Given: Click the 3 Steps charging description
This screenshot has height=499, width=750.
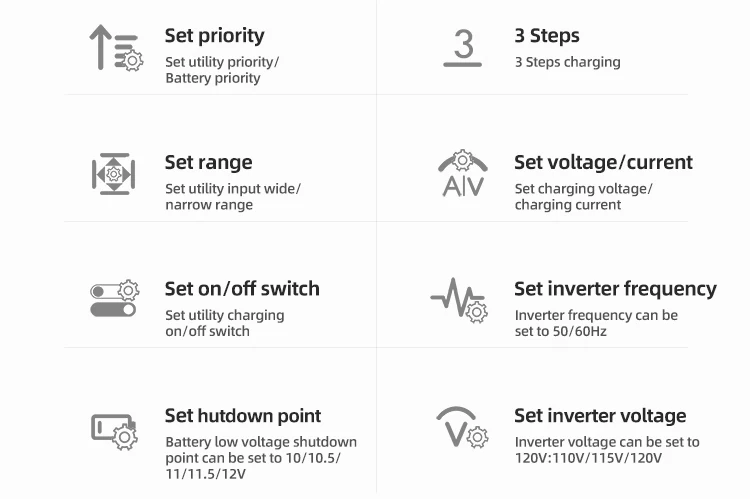Looking at the screenshot, I should [567, 62].
